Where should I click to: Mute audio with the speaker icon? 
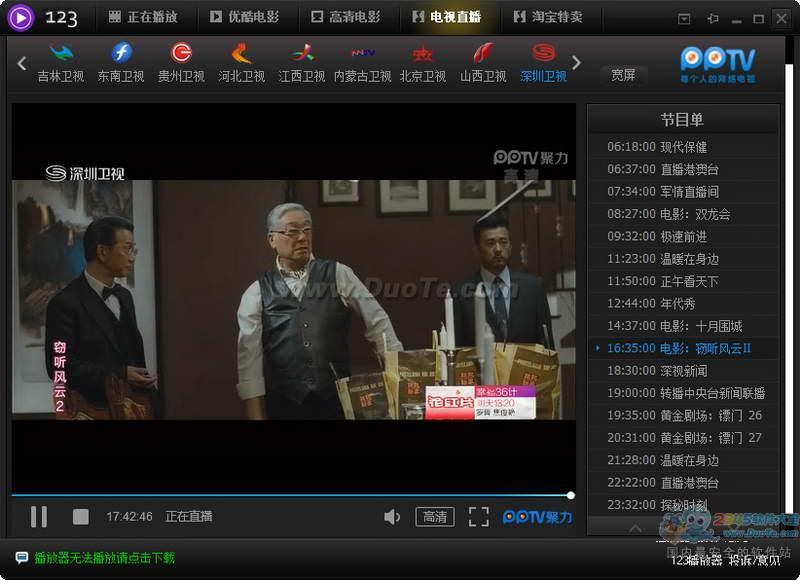[x=392, y=517]
